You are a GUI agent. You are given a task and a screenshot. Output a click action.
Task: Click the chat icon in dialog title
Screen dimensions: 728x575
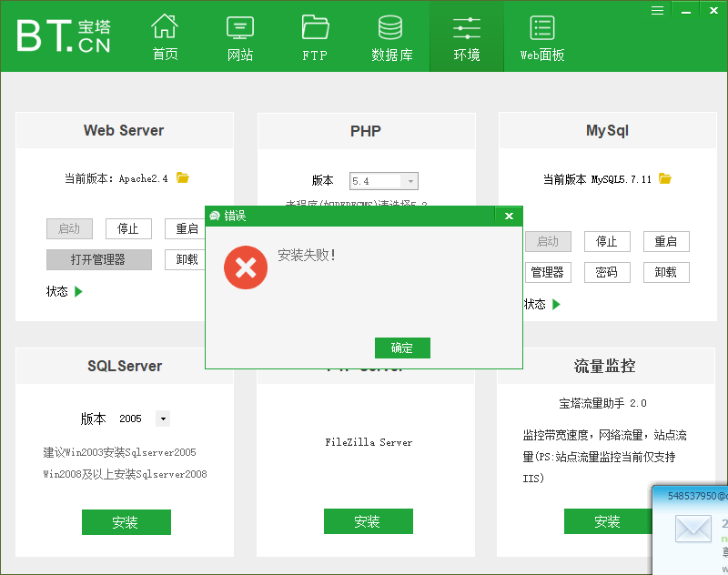[x=214, y=216]
